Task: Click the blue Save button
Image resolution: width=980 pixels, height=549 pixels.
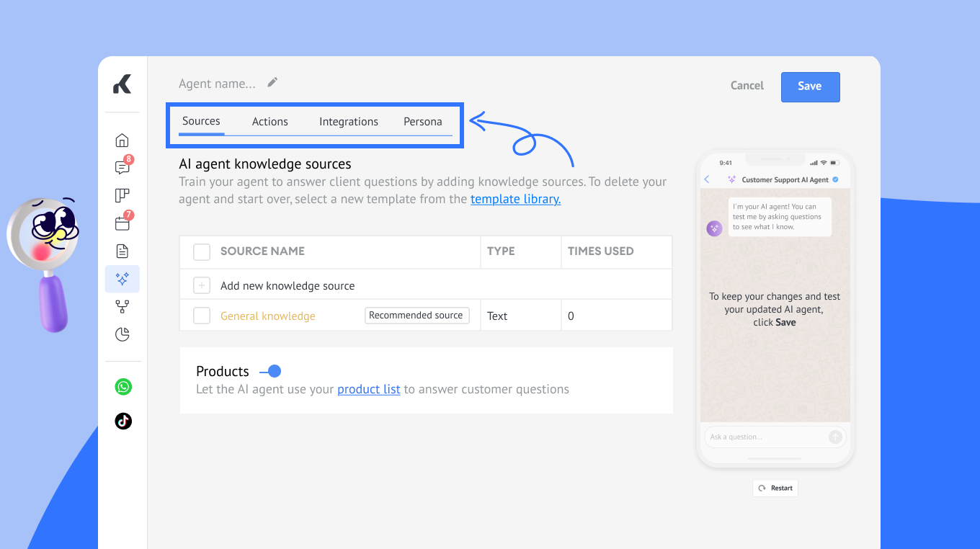Action: [x=810, y=86]
